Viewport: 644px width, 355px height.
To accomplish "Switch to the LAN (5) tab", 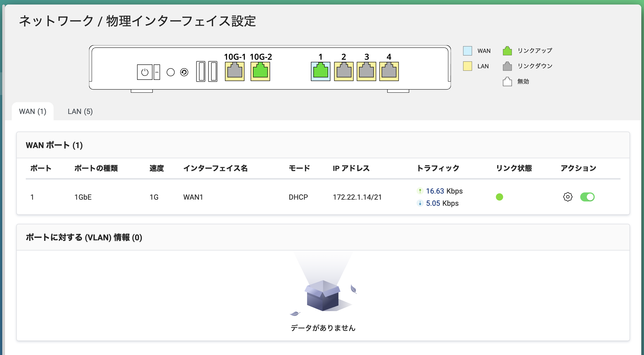I will click(x=80, y=111).
